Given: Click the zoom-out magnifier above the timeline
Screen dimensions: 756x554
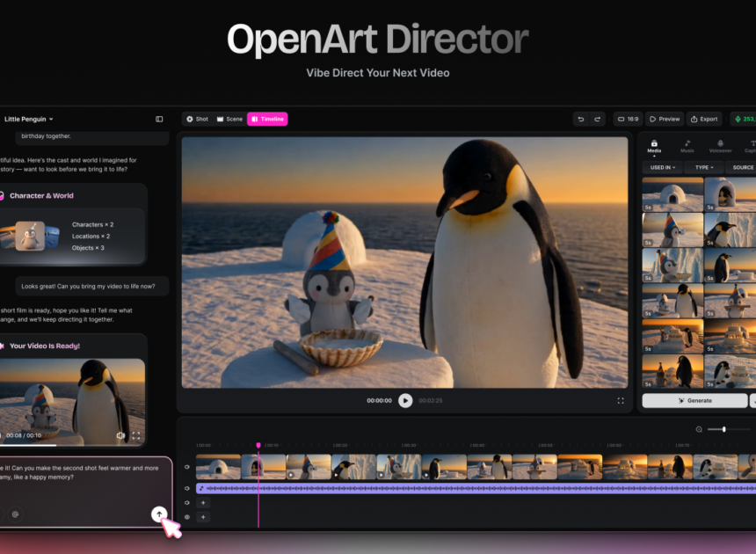Looking at the screenshot, I should click(699, 429).
